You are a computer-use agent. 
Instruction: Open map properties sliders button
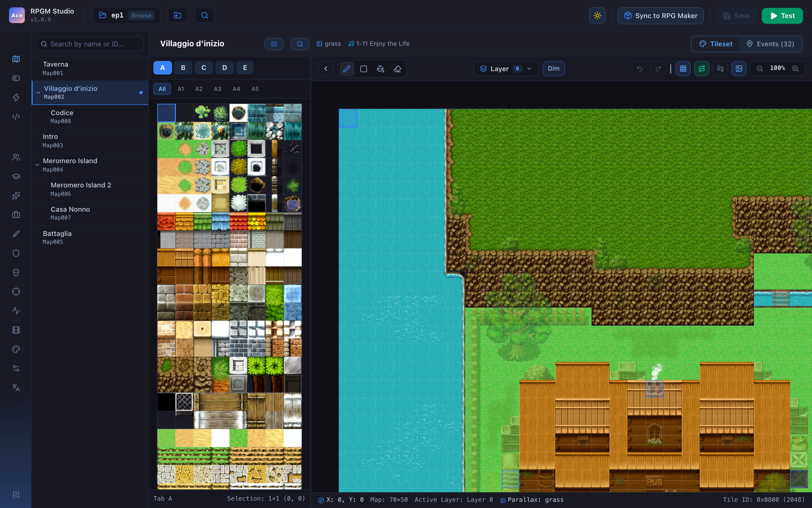274,44
